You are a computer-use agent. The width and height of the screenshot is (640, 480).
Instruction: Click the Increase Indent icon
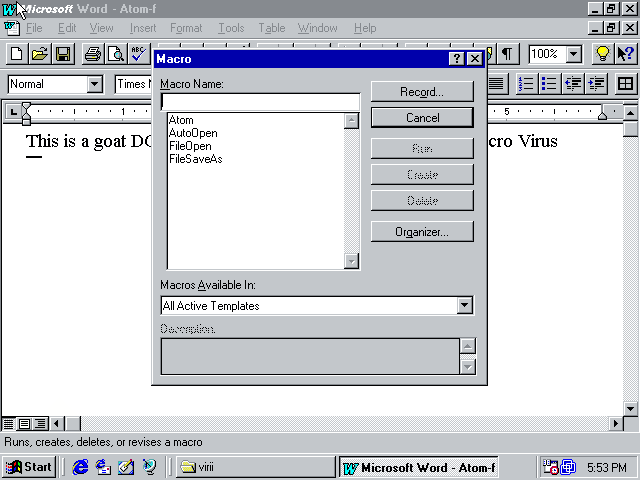(596, 84)
